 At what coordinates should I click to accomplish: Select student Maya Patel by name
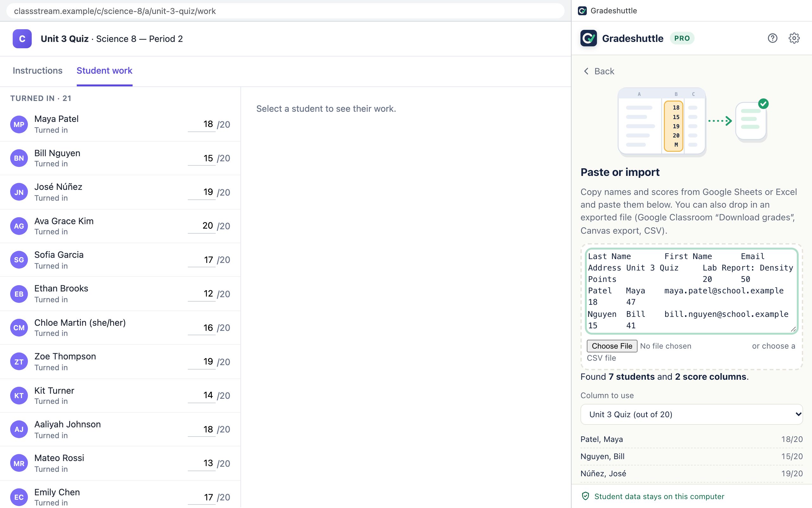click(56, 119)
